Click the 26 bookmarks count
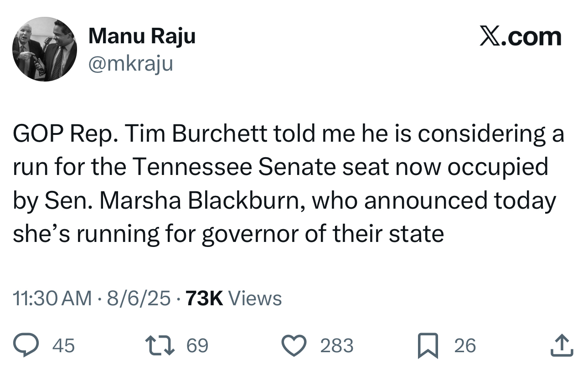588x385 pixels. (x=465, y=345)
